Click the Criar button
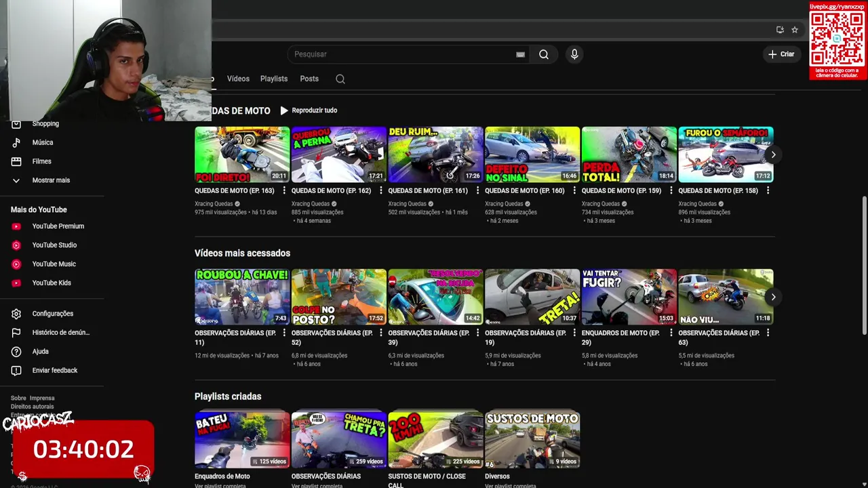Image resolution: width=868 pixels, height=488 pixels. [781, 54]
